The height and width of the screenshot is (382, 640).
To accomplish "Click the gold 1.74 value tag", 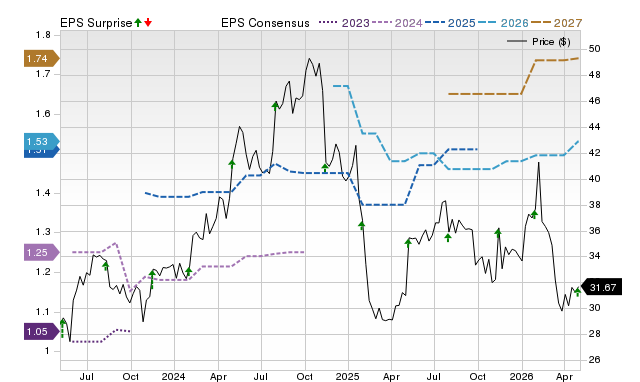I will [x=42, y=58].
